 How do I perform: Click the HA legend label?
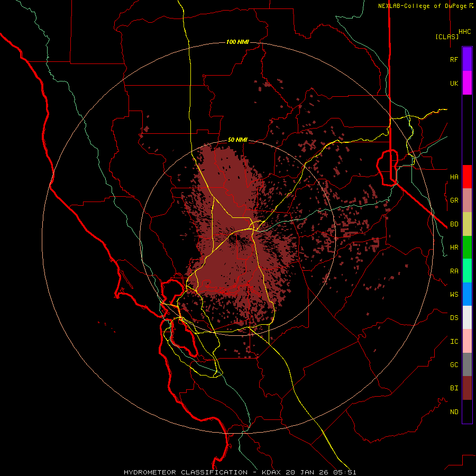click(454, 177)
